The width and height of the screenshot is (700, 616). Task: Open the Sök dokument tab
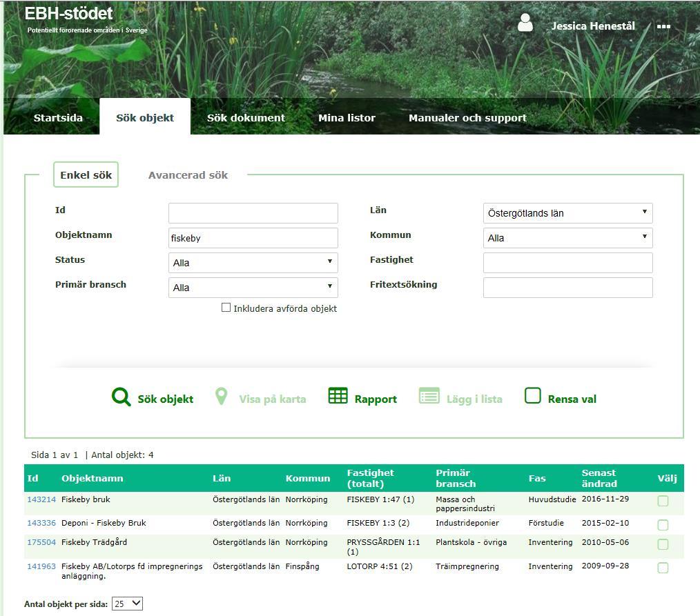(246, 118)
